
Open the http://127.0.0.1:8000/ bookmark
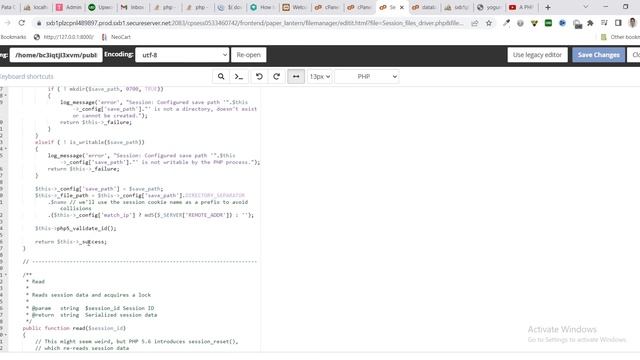pyautogui.click(x=64, y=37)
